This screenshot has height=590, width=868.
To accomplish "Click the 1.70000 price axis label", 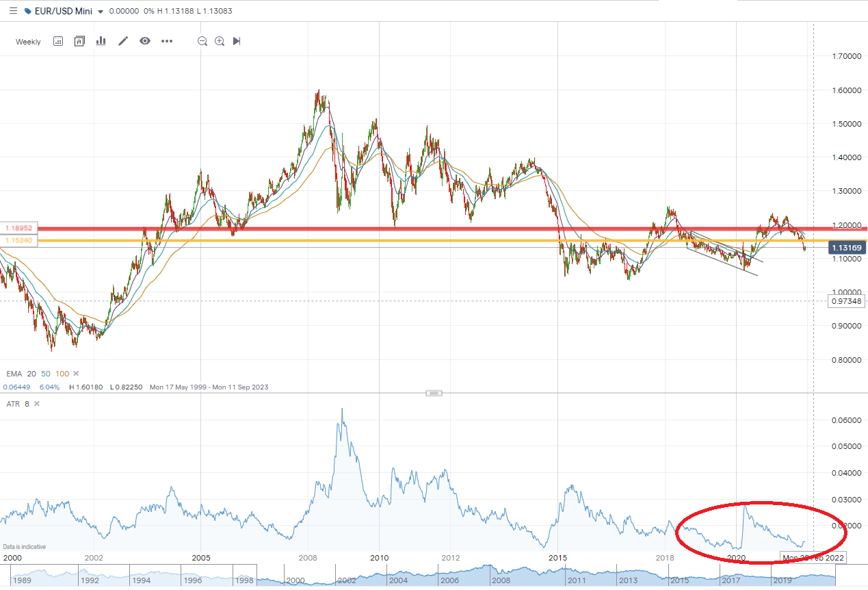I will 845,56.
